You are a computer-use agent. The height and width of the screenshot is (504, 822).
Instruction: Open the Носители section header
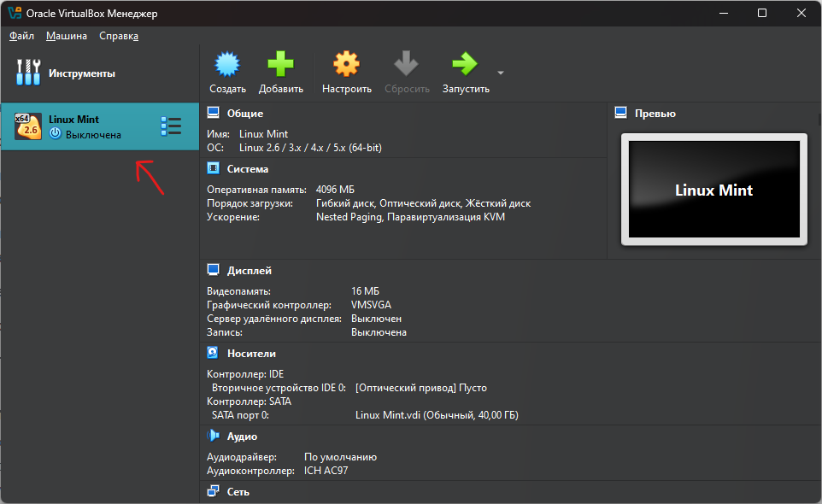(x=251, y=354)
